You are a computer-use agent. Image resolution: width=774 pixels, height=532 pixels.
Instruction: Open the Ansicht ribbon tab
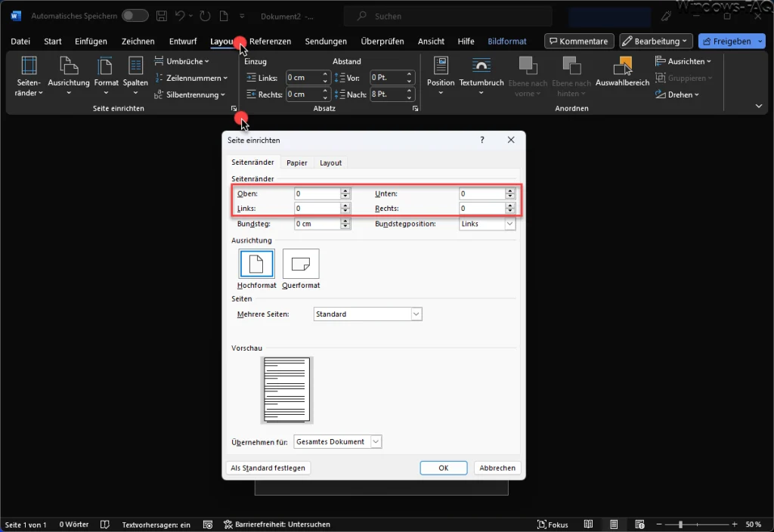[x=431, y=42]
